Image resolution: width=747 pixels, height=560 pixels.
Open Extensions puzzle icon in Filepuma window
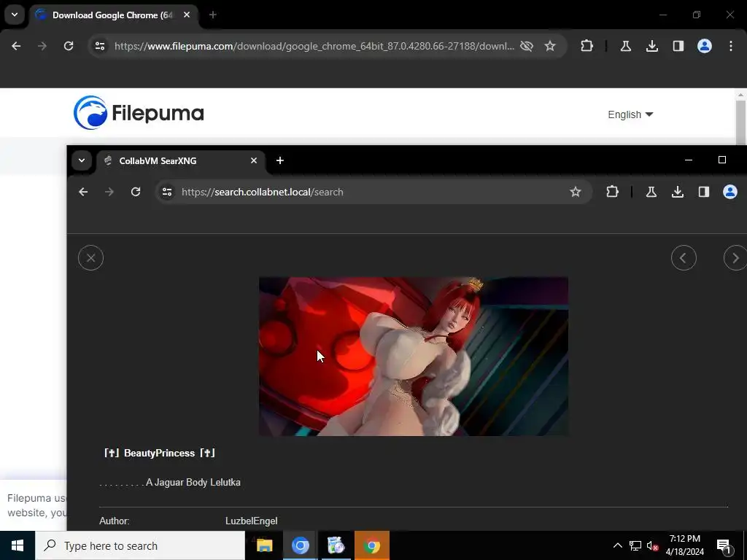point(587,46)
